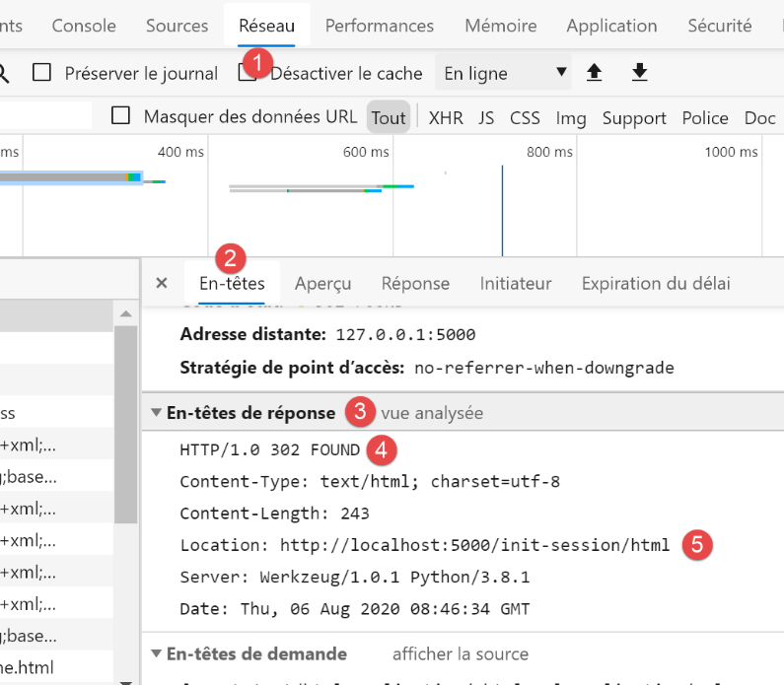
Task: Select the Tout filter button
Action: click(x=389, y=117)
